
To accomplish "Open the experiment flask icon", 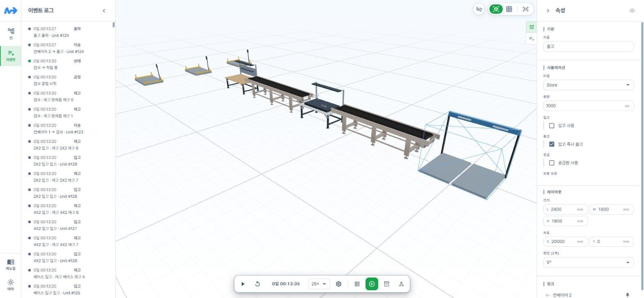I will pos(401,284).
